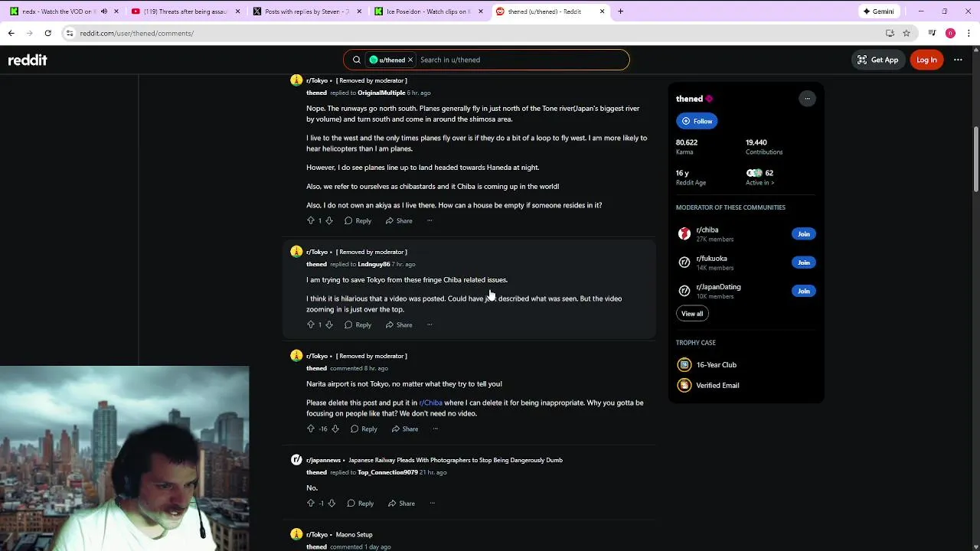The image size is (980, 551).
Task: Upvote the 'No.' comment
Action: [x=310, y=503]
